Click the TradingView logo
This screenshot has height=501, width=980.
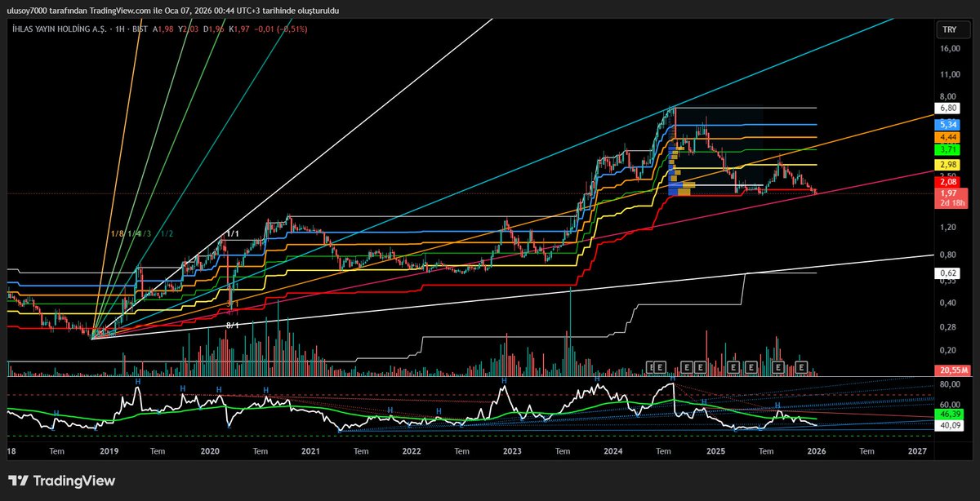click(x=62, y=481)
